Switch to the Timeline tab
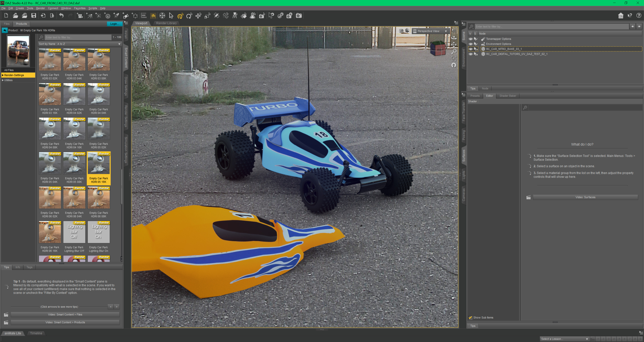Viewport: 644px width, 342px height. pos(36,333)
